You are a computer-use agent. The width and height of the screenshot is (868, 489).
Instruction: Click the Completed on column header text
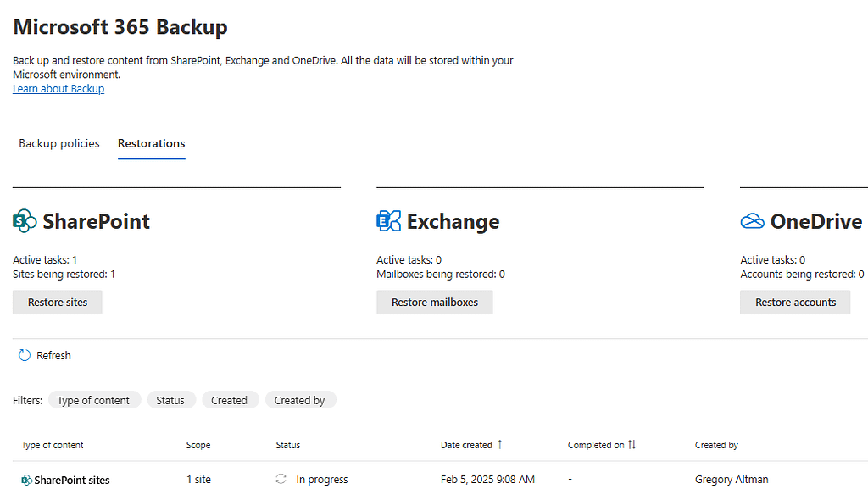(x=596, y=445)
